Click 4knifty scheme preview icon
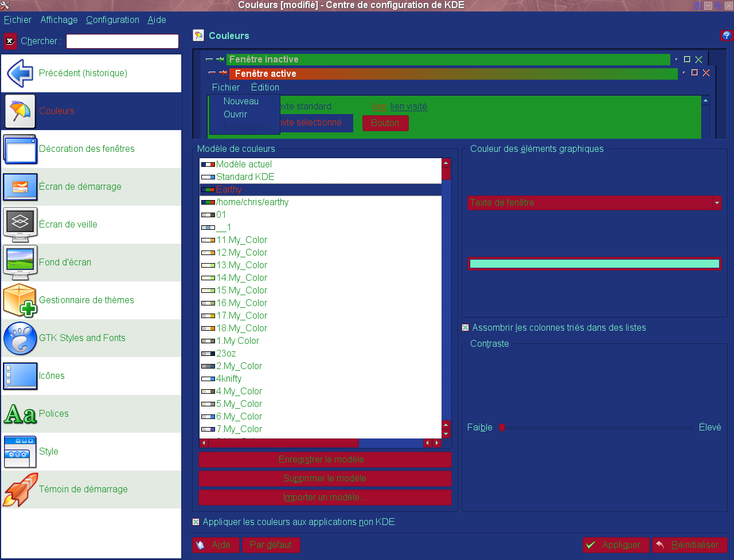Viewport: 734px width, 560px height. click(208, 379)
